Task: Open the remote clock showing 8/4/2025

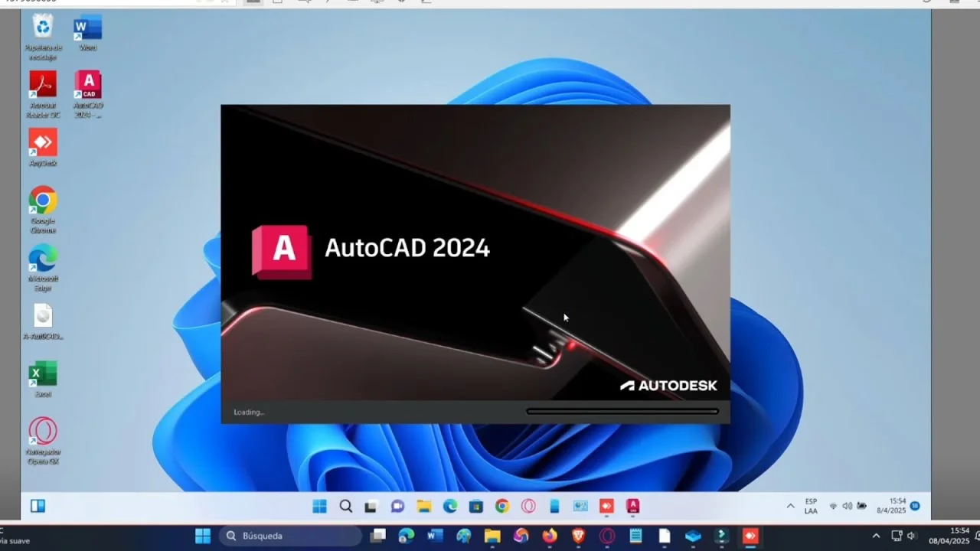Action: click(891, 506)
